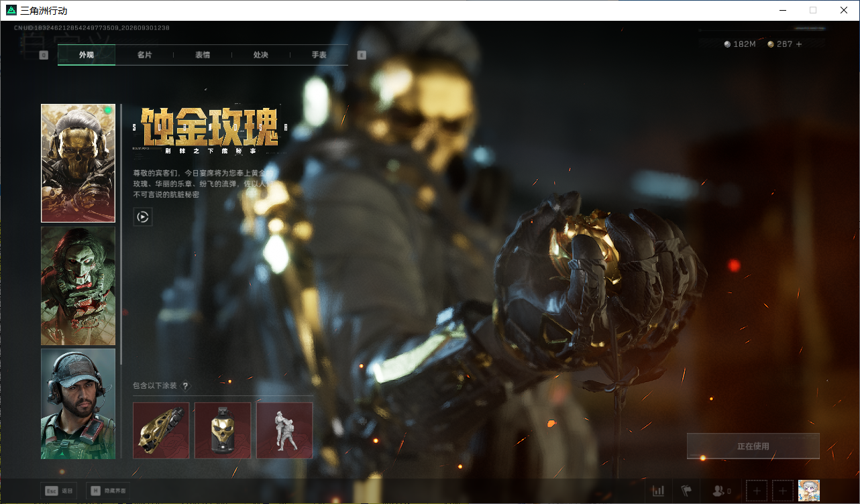Click the 包含以下涂装 section label
The width and height of the screenshot is (860, 504).
(x=155, y=386)
